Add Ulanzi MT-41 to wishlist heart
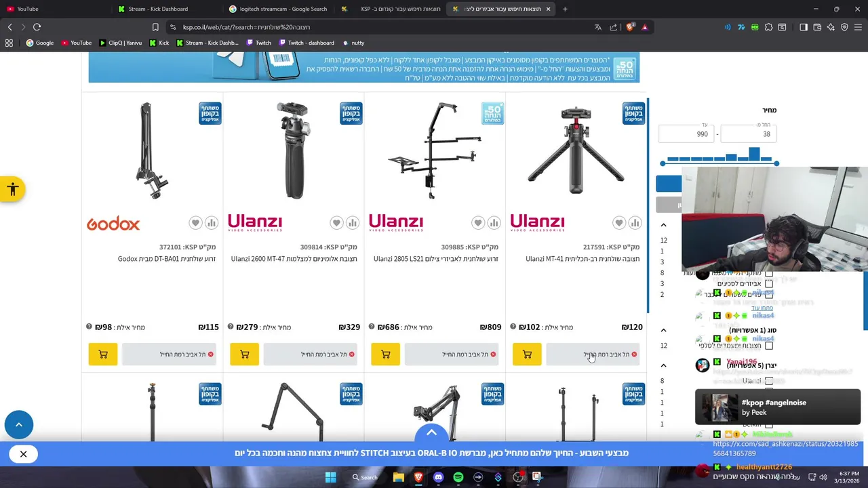Image resolution: width=868 pixels, height=488 pixels. click(619, 223)
